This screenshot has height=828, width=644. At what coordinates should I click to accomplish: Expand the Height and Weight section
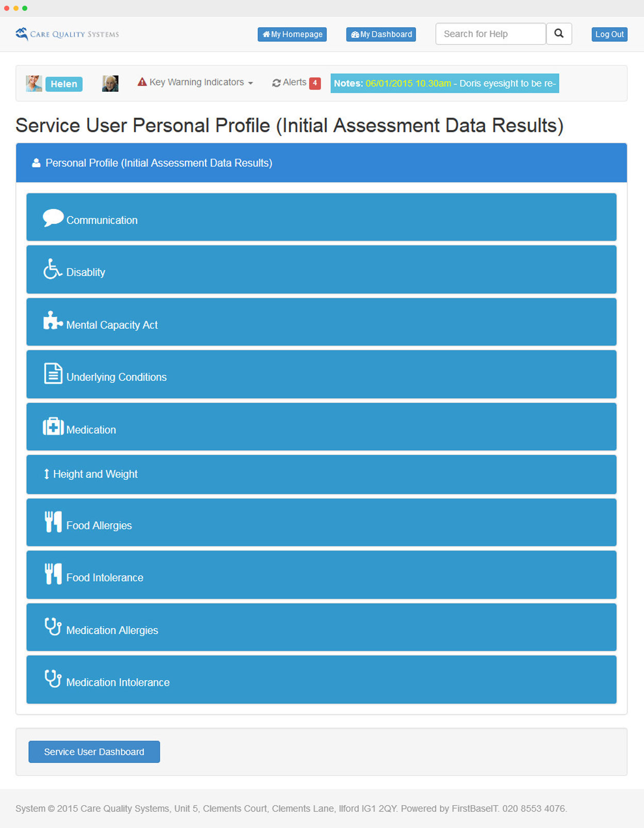(95, 474)
